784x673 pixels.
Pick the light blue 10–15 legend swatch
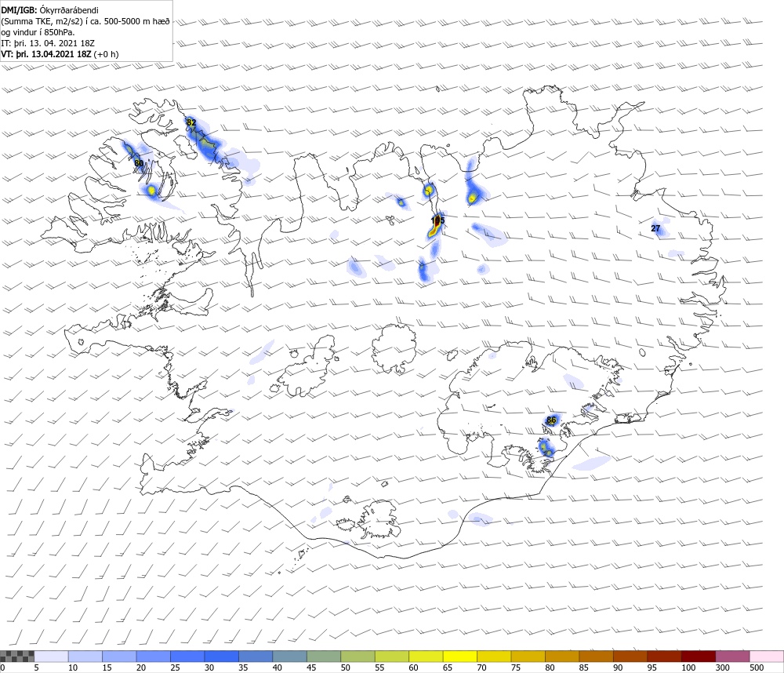tap(85, 657)
